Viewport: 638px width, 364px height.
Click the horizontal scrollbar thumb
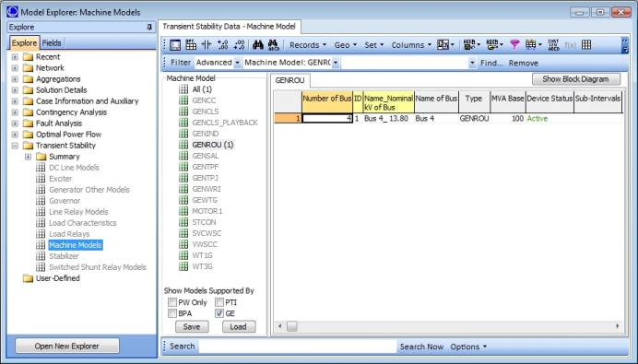click(292, 326)
